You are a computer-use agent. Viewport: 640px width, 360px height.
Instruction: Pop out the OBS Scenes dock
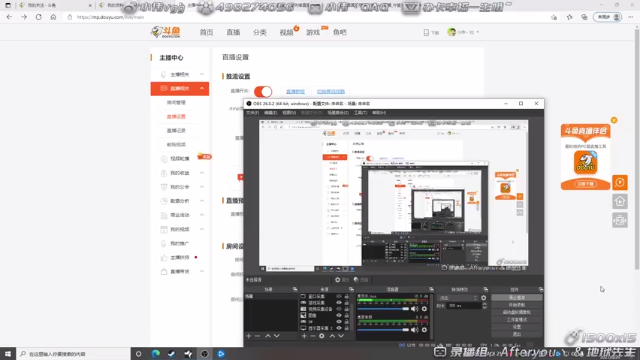[x=295, y=289]
